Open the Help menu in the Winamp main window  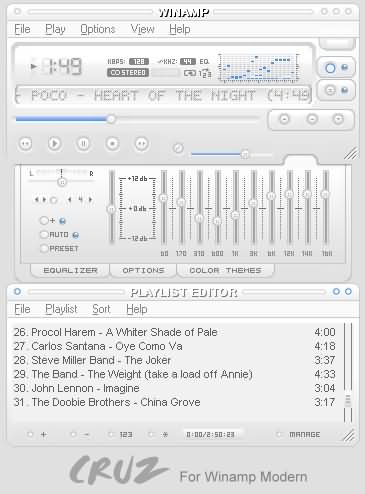tap(180, 29)
